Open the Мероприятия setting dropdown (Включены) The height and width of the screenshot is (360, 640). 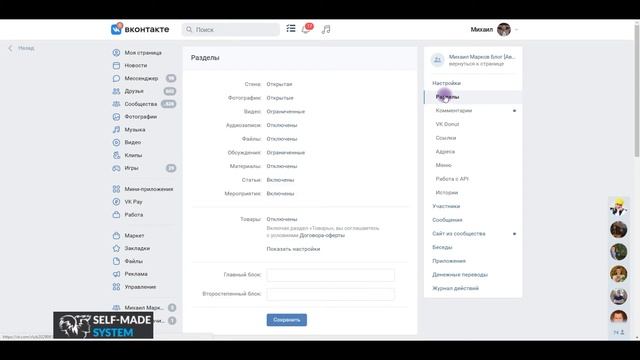[280, 193]
